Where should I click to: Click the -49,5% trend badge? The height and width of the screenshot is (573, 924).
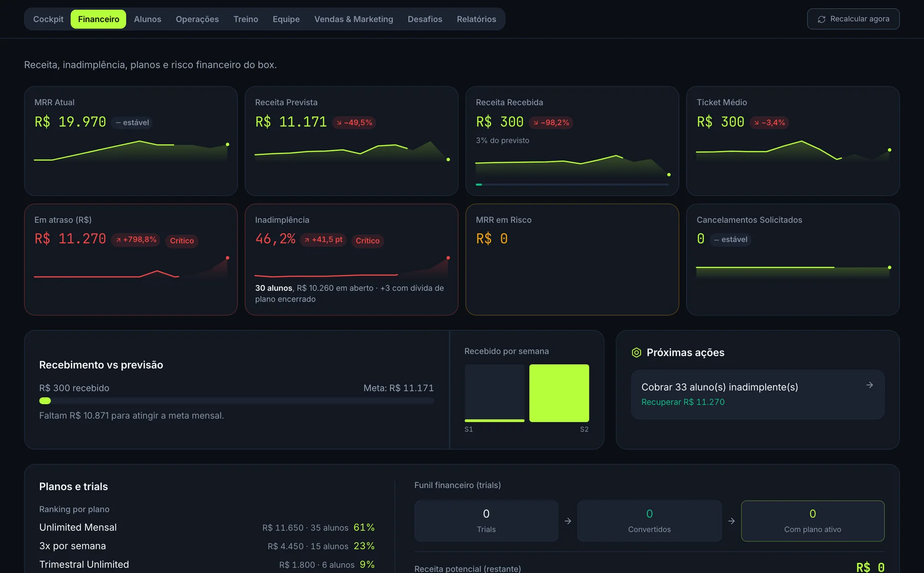tap(354, 123)
